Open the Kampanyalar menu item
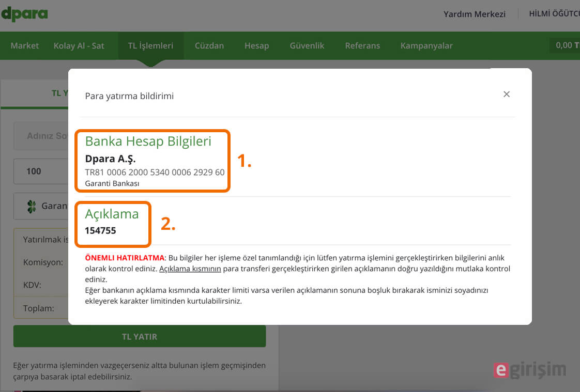 click(426, 46)
